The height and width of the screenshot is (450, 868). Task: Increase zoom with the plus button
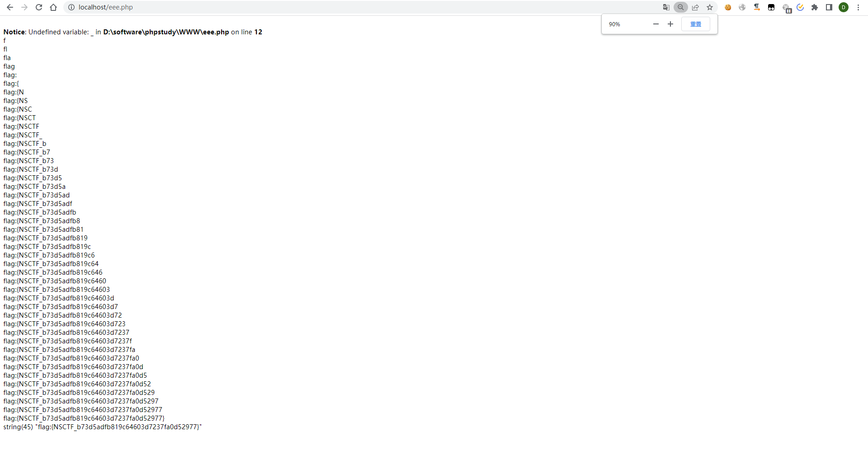(670, 24)
